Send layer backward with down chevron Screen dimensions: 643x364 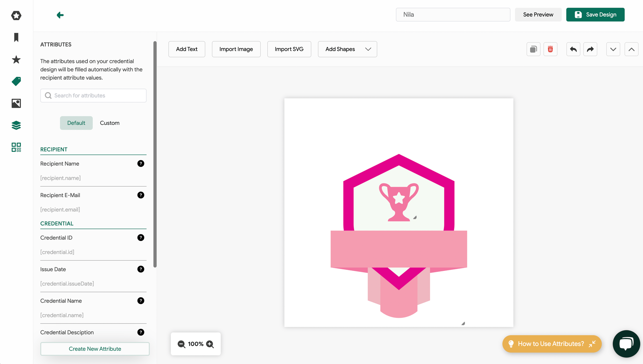(x=613, y=49)
